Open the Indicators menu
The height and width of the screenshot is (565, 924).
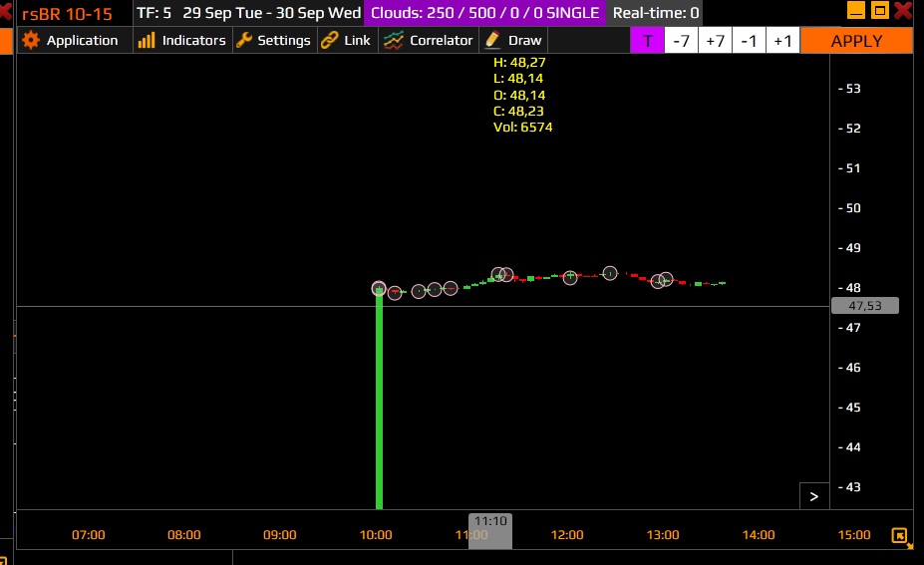pyautogui.click(x=182, y=40)
